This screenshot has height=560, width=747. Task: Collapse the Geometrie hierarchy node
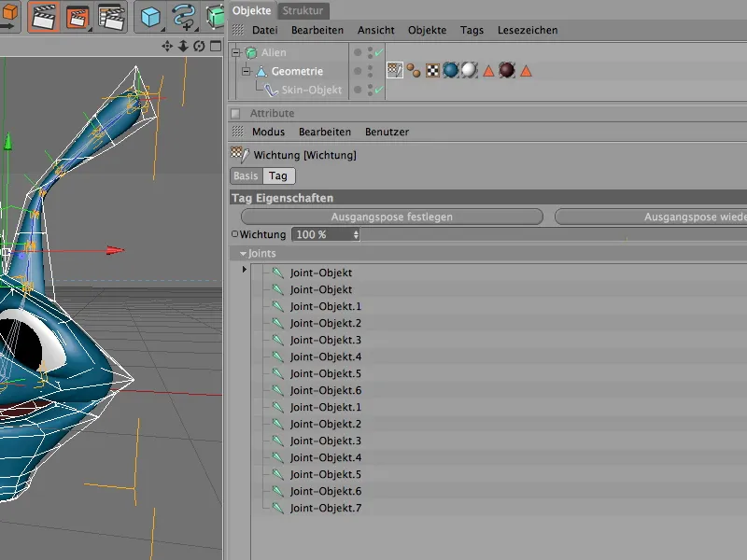coord(247,72)
